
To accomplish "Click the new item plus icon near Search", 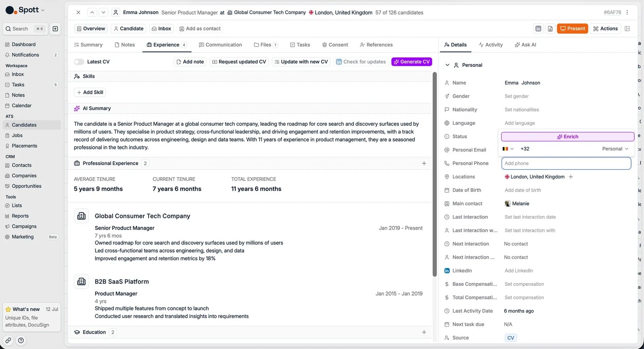I will coord(55,29).
